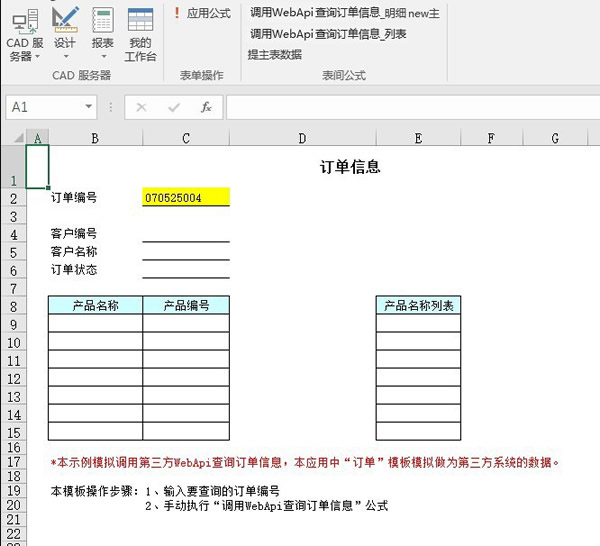
Task: Select row 8 header
Action: 14,306
